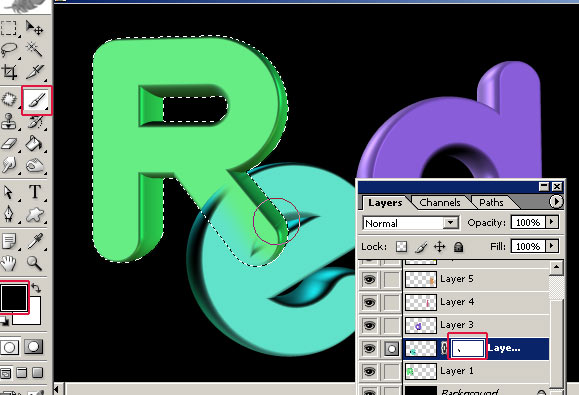Toggle lock image pixels brush icon

[x=421, y=247]
